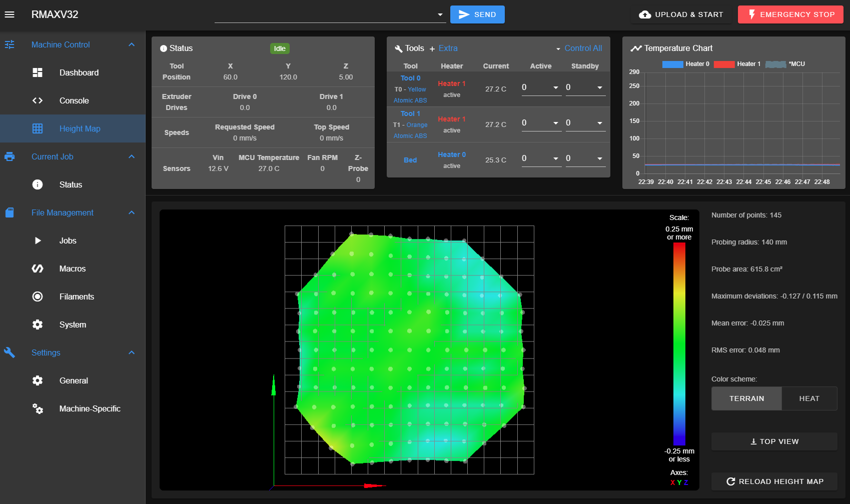Collapse the Current Job section

[x=132, y=156]
